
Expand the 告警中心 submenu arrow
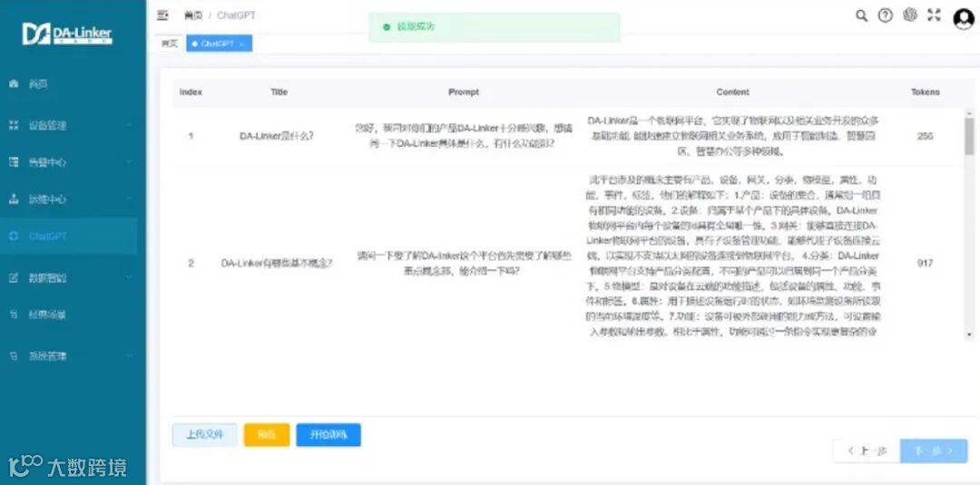point(129,162)
